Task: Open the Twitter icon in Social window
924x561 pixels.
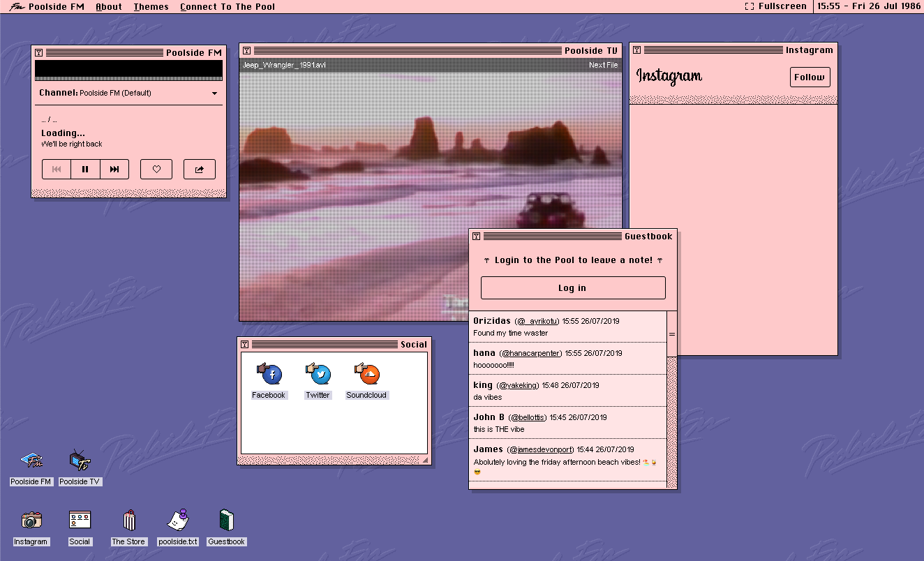Action: tap(318, 382)
